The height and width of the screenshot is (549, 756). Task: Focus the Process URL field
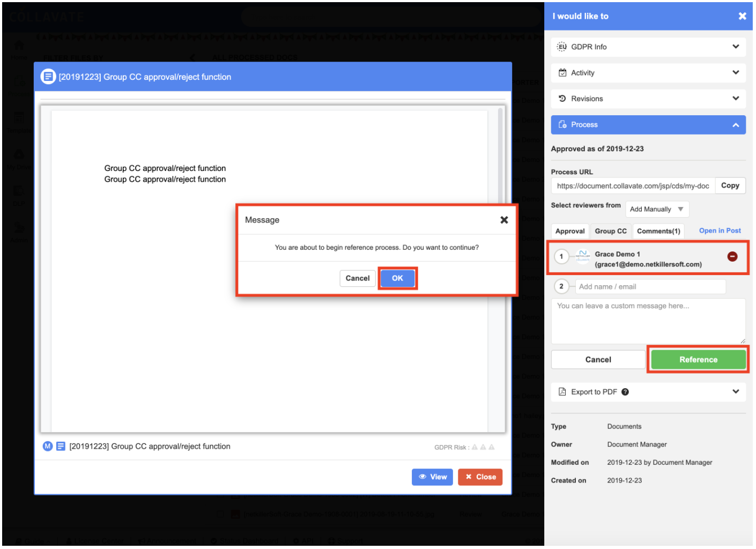pos(633,186)
